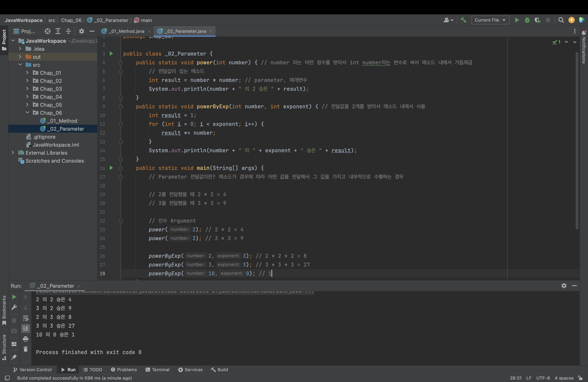This screenshot has height=382, width=588.
Task: Collapse the Chap_06 package
Action: [27, 113]
